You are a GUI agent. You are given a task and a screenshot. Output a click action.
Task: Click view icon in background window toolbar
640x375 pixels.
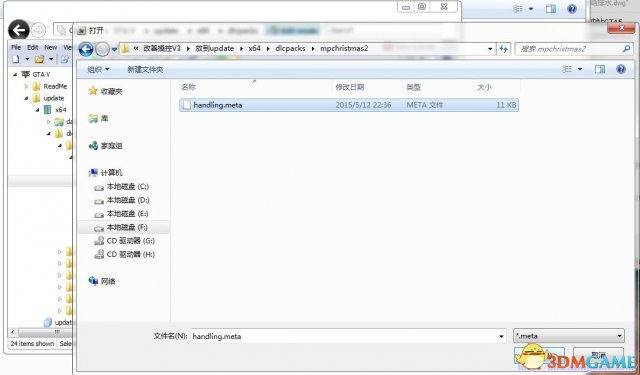[x=518, y=9]
